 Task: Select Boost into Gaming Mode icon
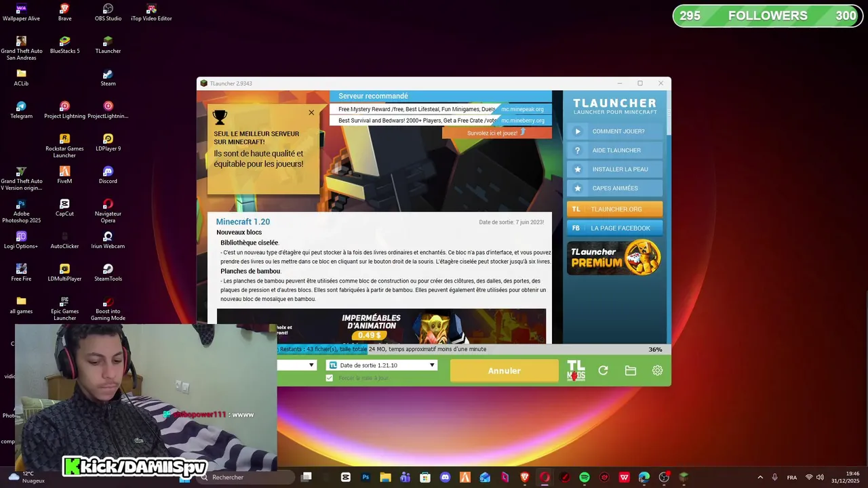coord(108,308)
